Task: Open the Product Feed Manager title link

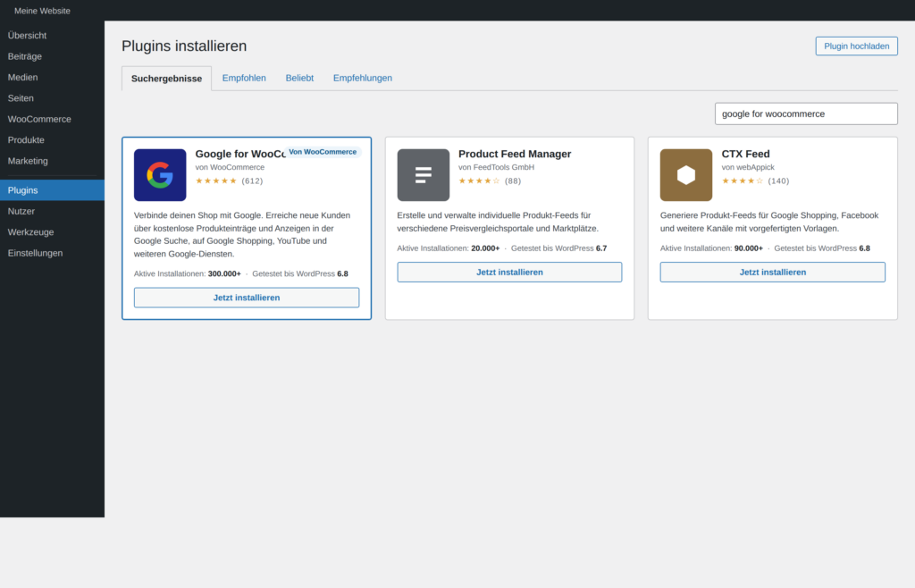Action: pyautogui.click(x=515, y=154)
